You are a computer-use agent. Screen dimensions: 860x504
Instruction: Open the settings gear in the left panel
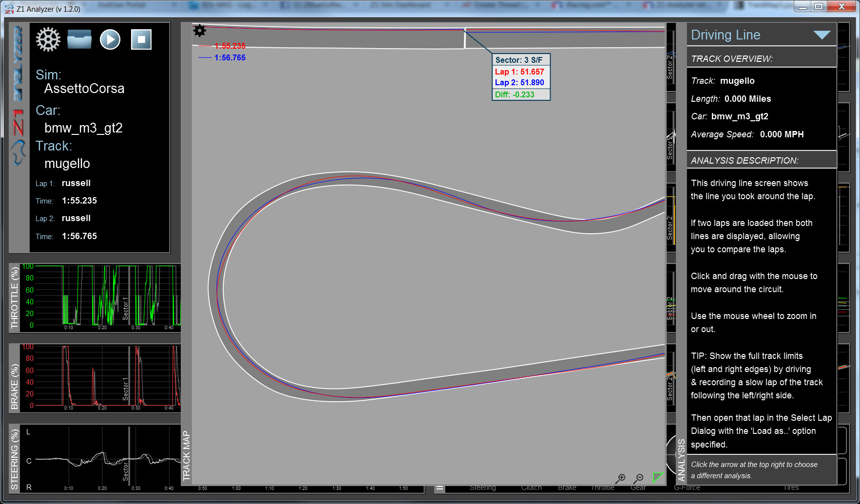[48, 39]
